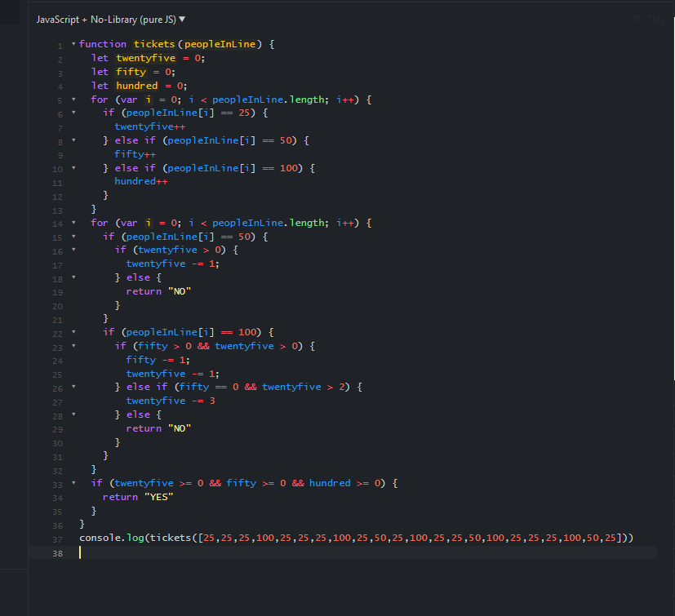Collapse the function tickets fold arrow on line 1
The image size is (675, 616).
click(73, 44)
